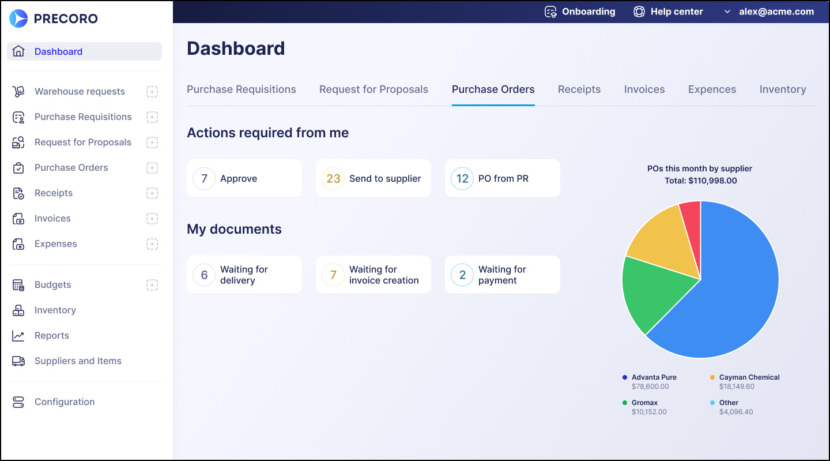Viewport: 830px width, 461px height.
Task: Click Onboarding link in top bar
Action: 588,12
